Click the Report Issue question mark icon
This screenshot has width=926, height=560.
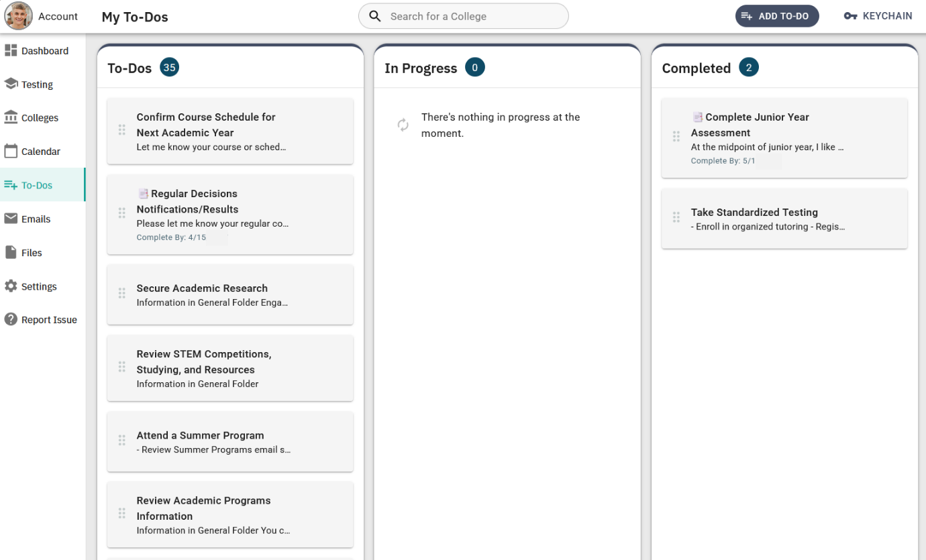point(11,319)
